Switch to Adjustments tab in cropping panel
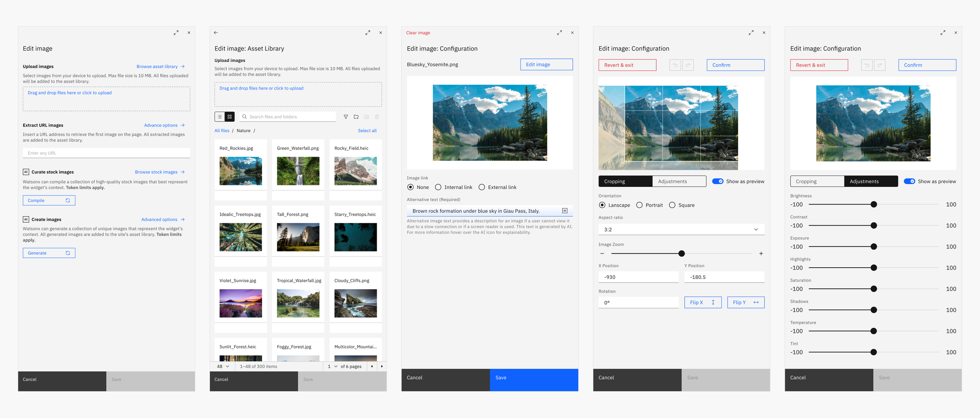980x418 pixels. (679, 181)
